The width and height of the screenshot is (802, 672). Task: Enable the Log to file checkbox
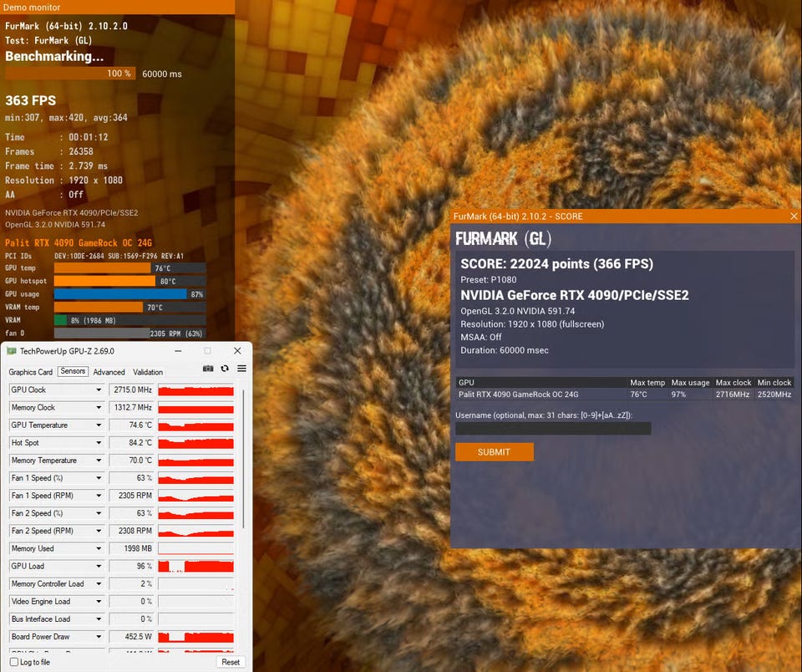coord(14,662)
